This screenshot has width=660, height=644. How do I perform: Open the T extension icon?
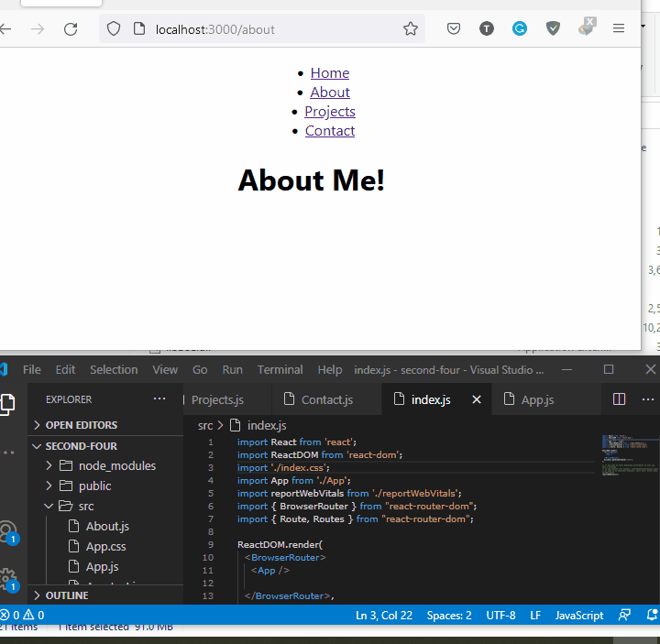(x=487, y=28)
